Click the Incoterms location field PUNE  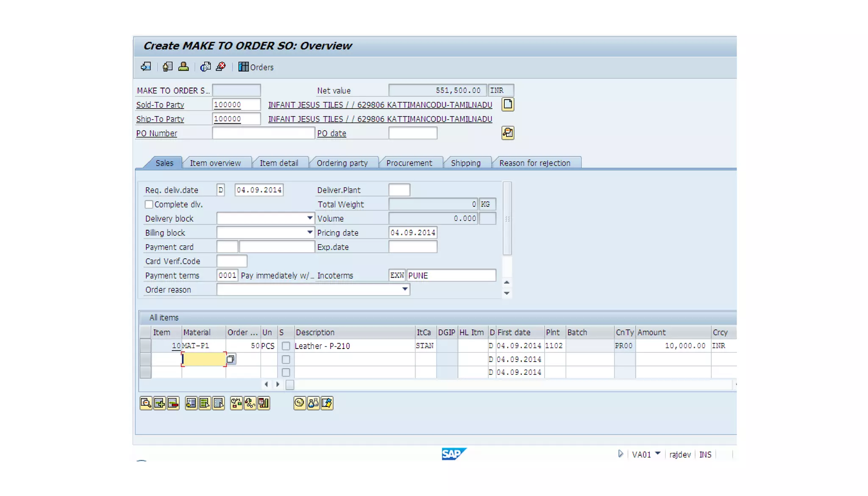pyautogui.click(x=451, y=275)
